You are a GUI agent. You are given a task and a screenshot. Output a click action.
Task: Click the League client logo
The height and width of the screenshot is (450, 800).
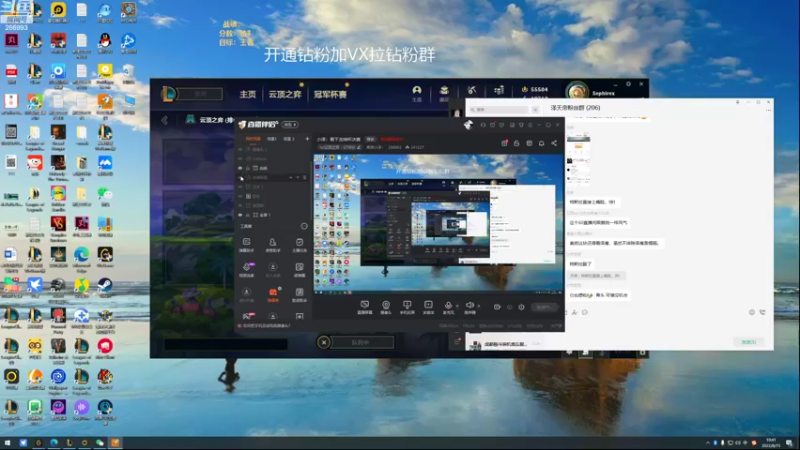tap(168, 94)
